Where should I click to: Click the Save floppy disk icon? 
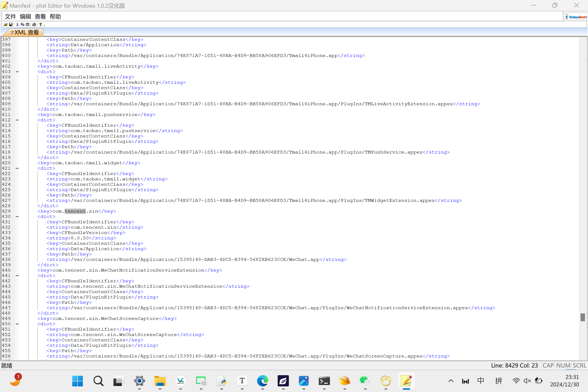(x=11, y=24)
